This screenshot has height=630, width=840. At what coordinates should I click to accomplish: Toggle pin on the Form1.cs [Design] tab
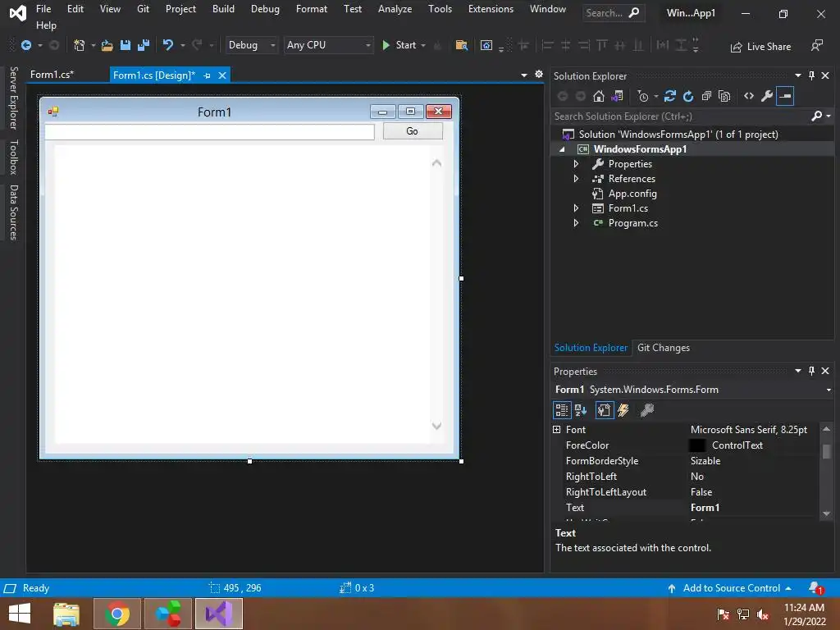pyautogui.click(x=207, y=75)
